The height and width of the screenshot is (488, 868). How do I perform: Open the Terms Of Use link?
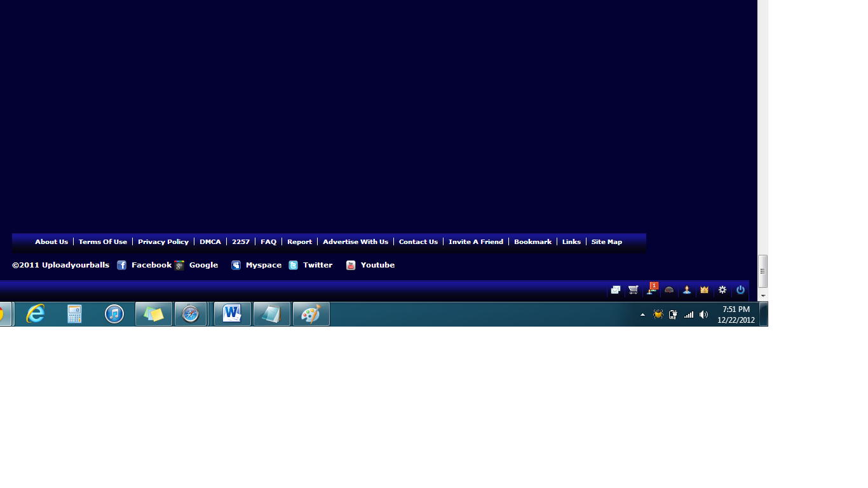(x=103, y=242)
